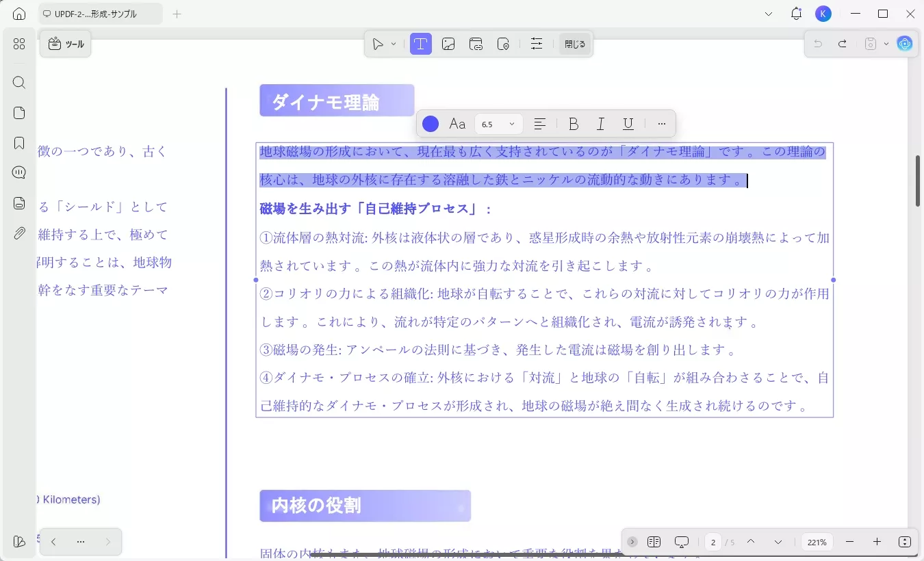Open the font size dropdown showing 6.5
The image size is (924, 561).
498,124
